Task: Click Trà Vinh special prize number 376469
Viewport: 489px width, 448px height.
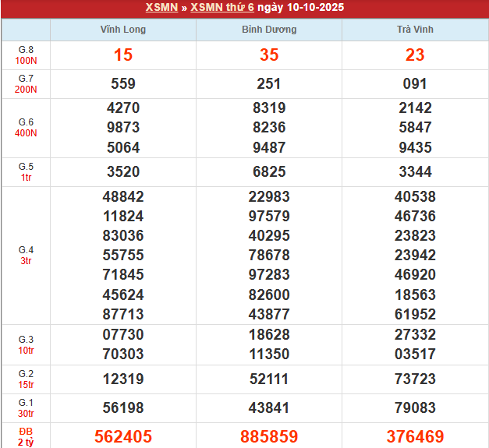Action: [415, 437]
